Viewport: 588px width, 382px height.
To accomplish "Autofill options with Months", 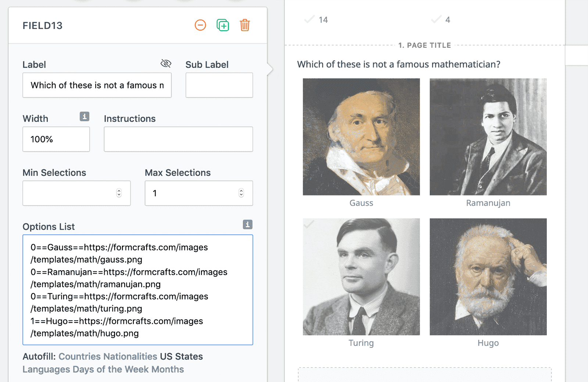I will pyautogui.click(x=168, y=369).
